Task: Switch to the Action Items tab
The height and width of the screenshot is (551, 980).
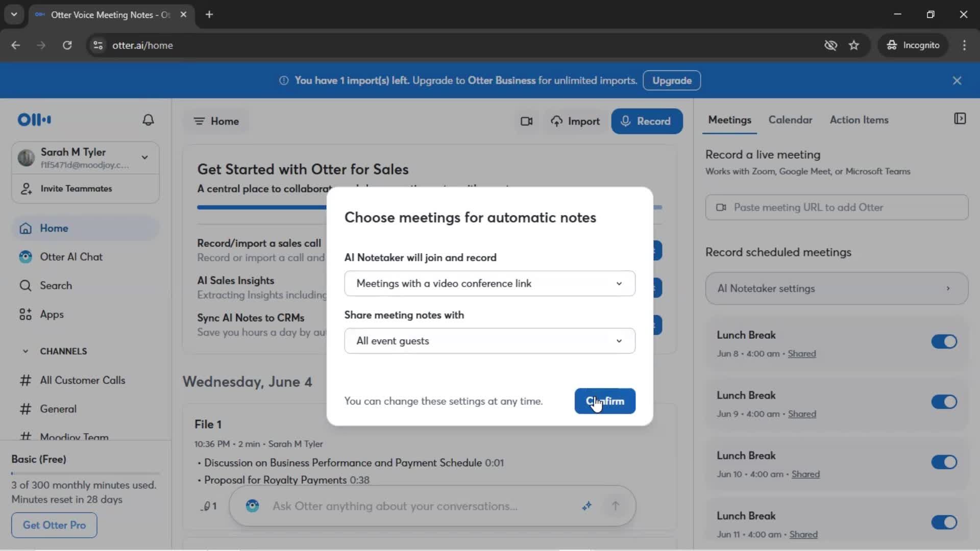Action: 859,120
